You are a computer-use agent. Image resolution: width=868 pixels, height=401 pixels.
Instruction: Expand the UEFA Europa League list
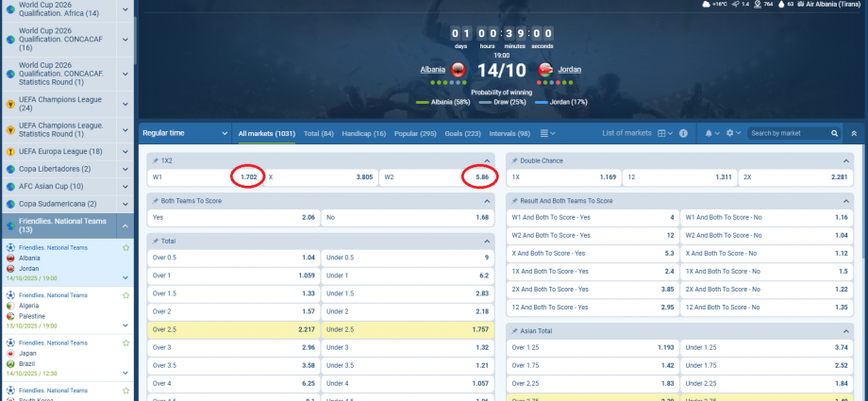[x=125, y=152]
